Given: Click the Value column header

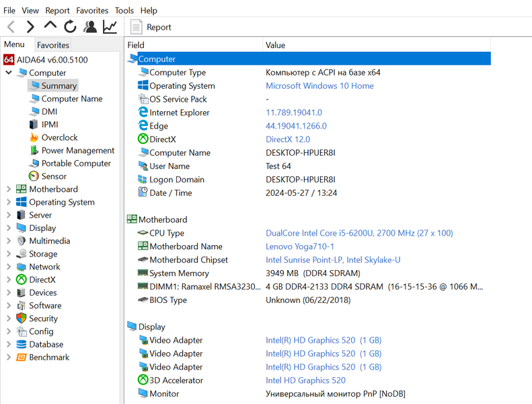Looking at the screenshot, I should (x=377, y=45).
